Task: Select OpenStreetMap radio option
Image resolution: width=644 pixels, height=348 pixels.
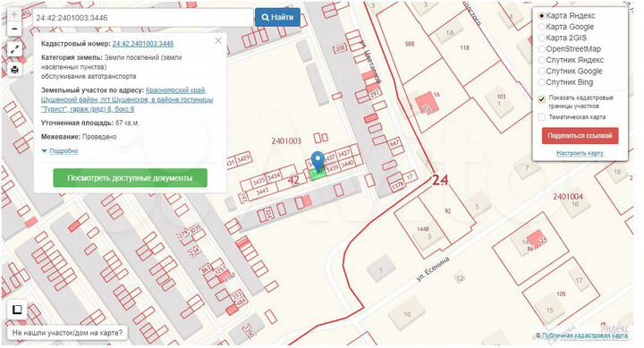Action: pos(542,49)
